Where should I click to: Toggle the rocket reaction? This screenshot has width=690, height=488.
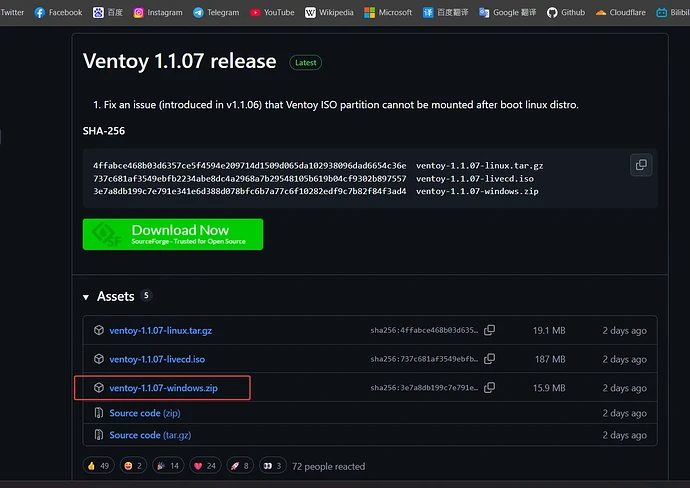tap(241, 466)
